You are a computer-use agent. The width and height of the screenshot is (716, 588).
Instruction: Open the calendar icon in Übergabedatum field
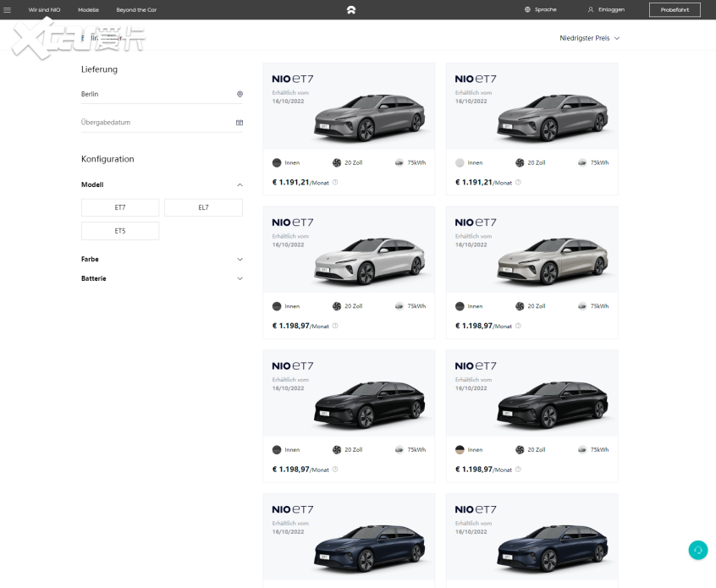(x=240, y=123)
